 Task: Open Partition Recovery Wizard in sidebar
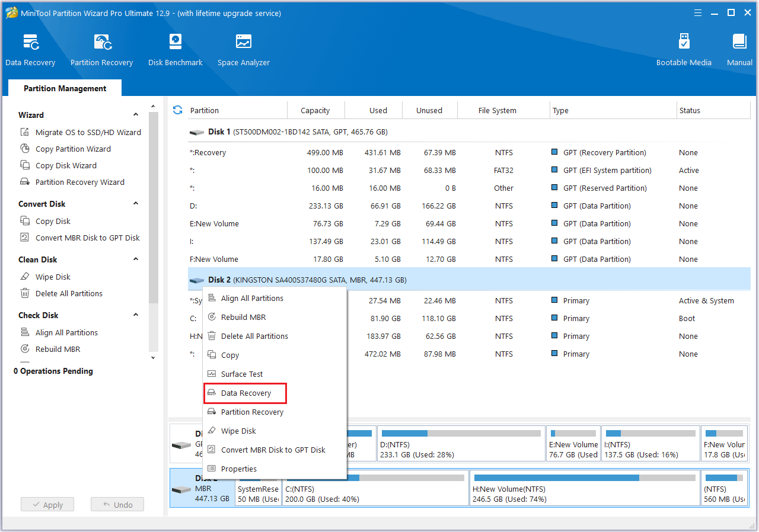tap(72, 182)
